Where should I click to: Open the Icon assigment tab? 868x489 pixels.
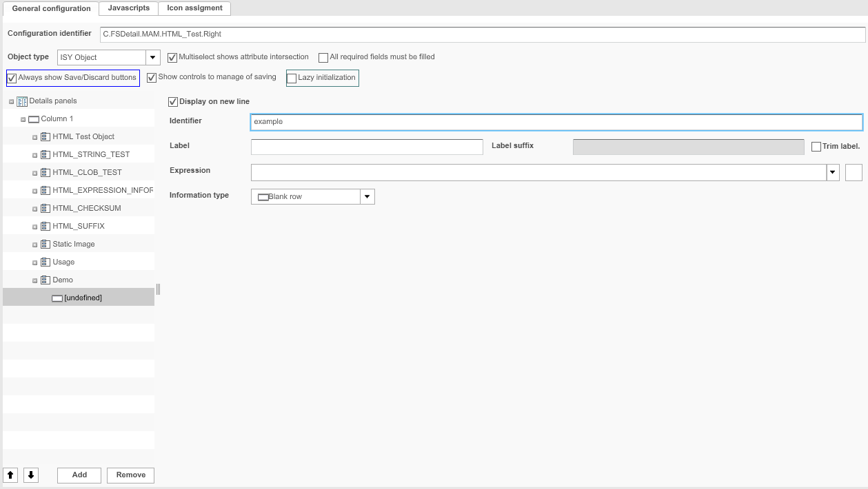coord(194,8)
